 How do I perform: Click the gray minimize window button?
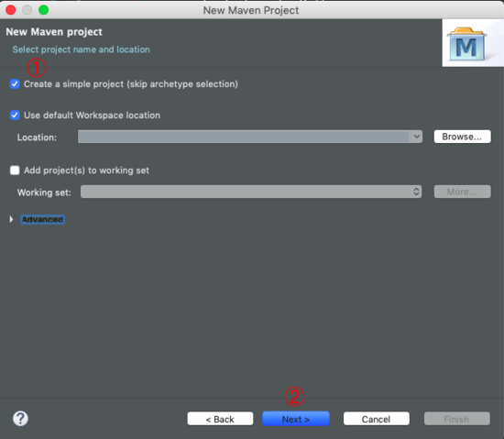point(27,10)
